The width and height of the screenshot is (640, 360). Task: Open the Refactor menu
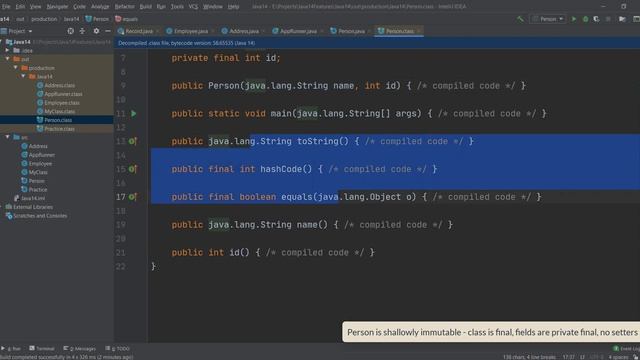coord(124,7)
